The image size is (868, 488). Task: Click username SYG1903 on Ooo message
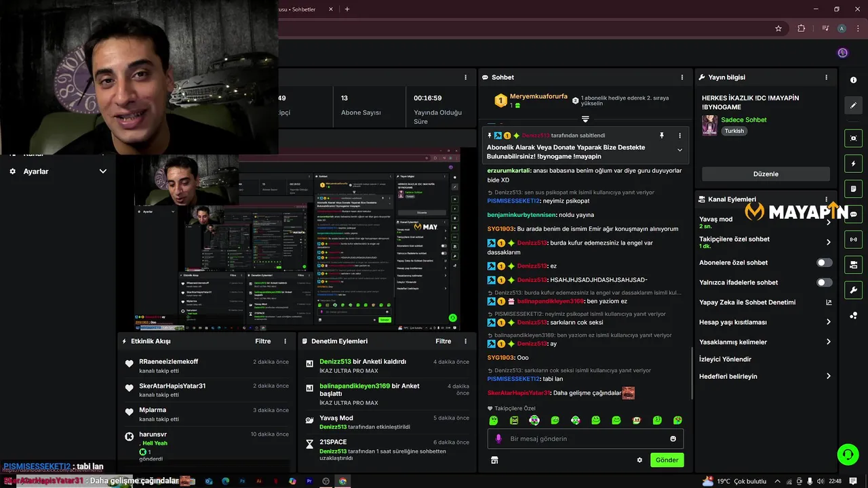pos(501,358)
